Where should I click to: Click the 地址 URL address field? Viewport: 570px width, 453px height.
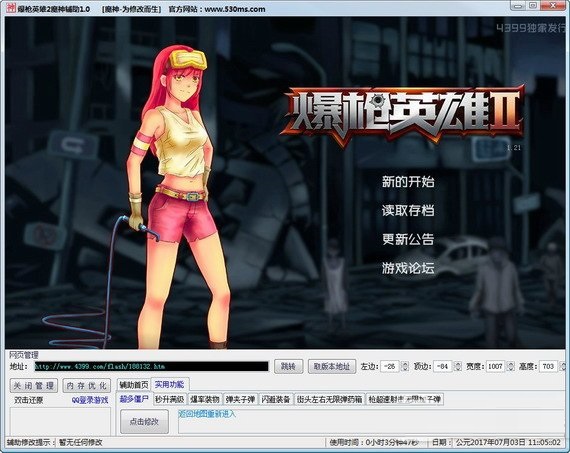(151, 366)
